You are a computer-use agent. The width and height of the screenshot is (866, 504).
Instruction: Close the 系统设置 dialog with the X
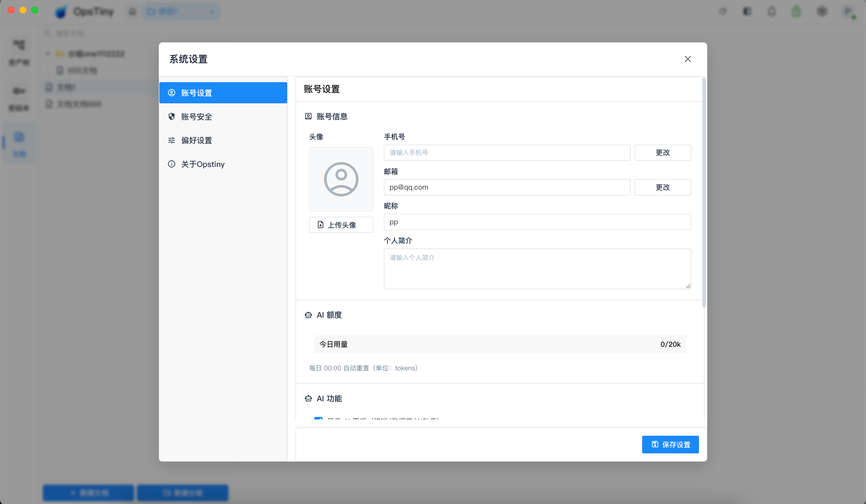point(687,59)
